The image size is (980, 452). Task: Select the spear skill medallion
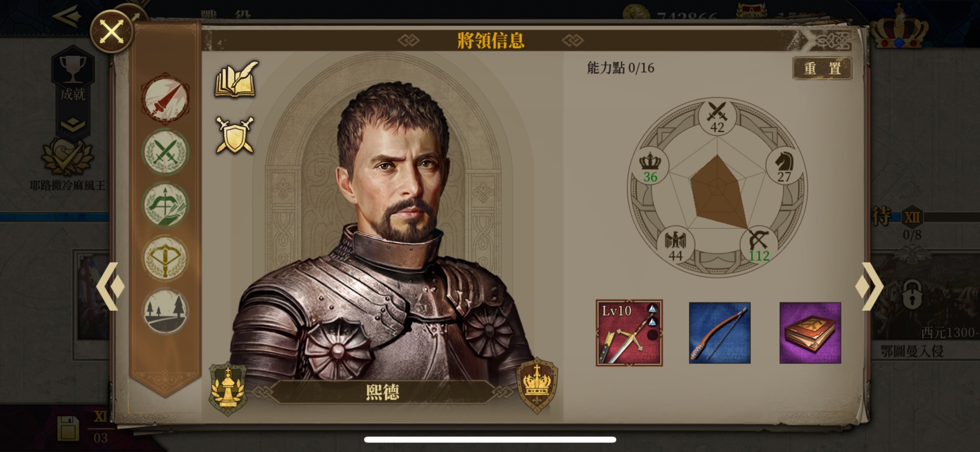[x=165, y=98]
